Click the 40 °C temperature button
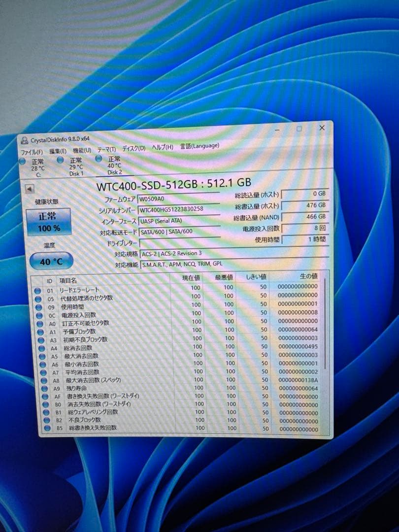 51,262
